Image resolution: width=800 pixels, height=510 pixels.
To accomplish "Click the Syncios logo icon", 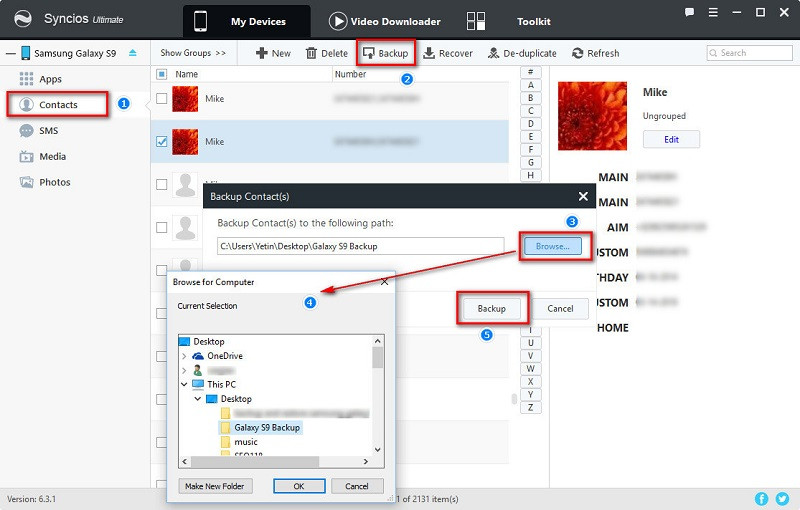I will pyautogui.click(x=22, y=19).
